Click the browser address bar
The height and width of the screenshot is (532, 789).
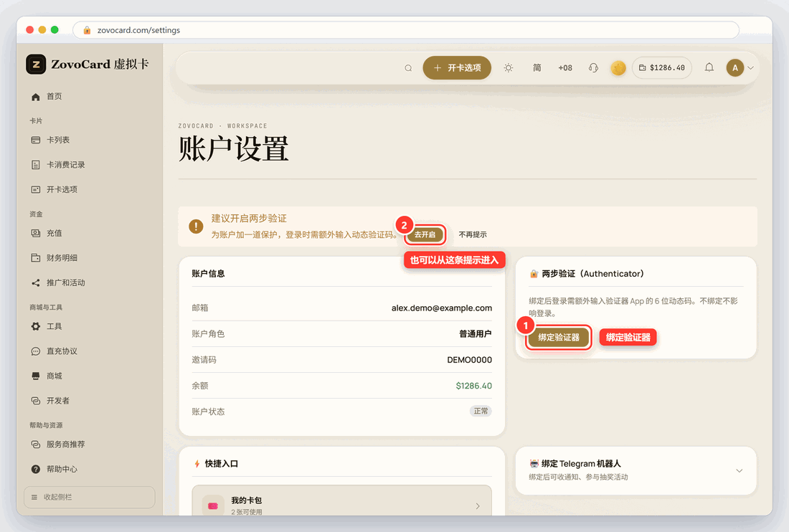coord(406,30)
